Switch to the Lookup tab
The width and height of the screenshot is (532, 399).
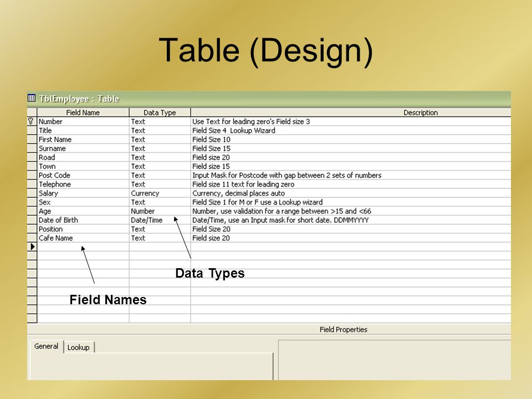(78, 347)
